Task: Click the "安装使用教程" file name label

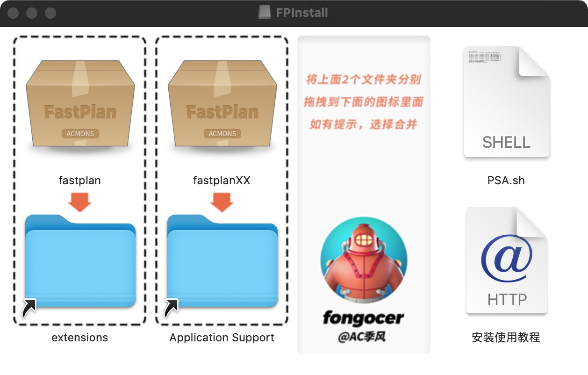Action: (506, 337)
